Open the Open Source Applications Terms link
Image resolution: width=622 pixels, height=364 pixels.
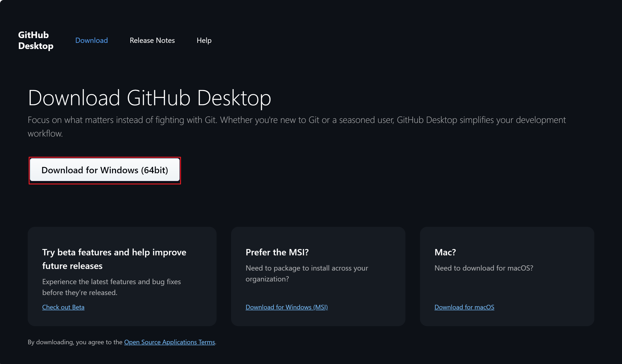pyautogui.click(x=169, y=342)
